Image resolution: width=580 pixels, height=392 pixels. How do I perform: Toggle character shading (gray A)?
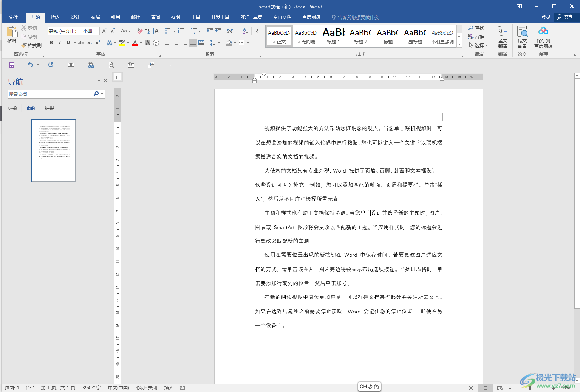tap(148, 43)
